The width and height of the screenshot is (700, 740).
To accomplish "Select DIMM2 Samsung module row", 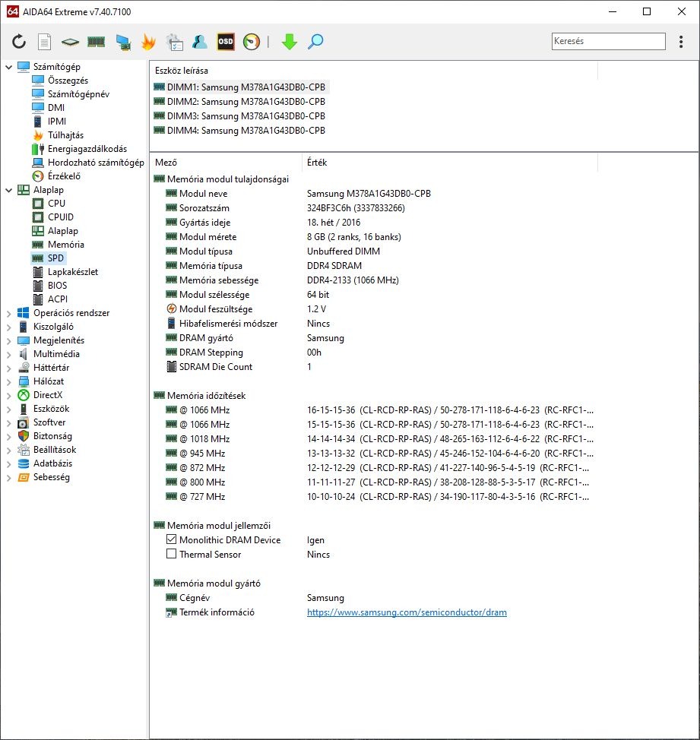I will (246, 102).
